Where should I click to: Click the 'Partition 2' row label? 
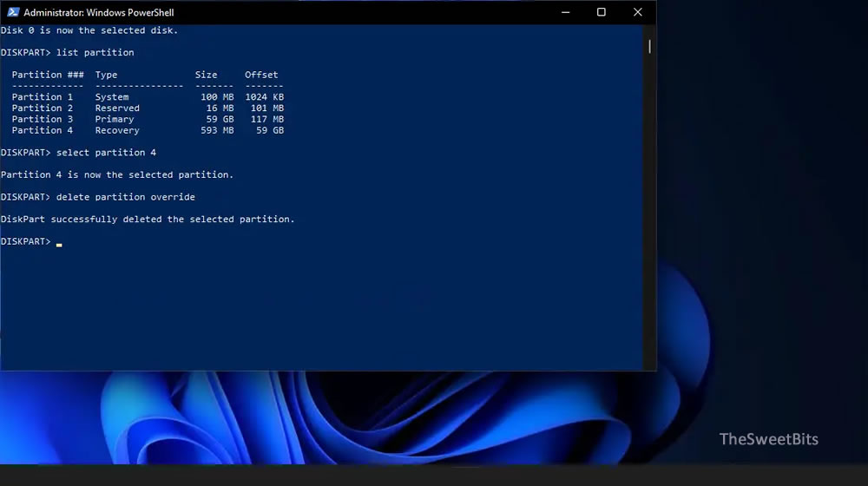(x=42, y=108)
